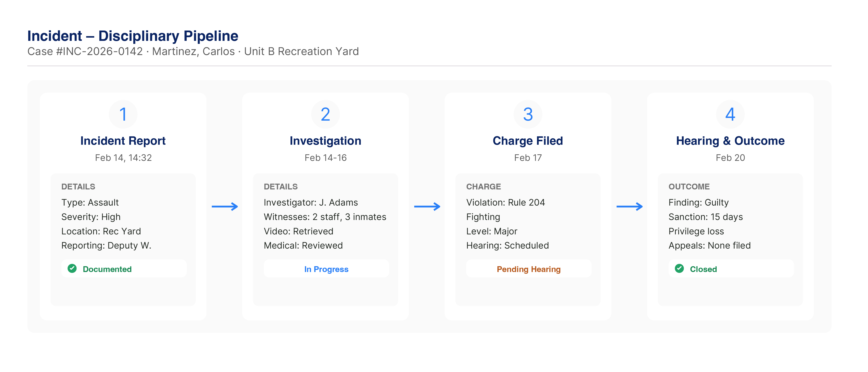Select the Pending Hearing status badge

[x=528, y=269]
